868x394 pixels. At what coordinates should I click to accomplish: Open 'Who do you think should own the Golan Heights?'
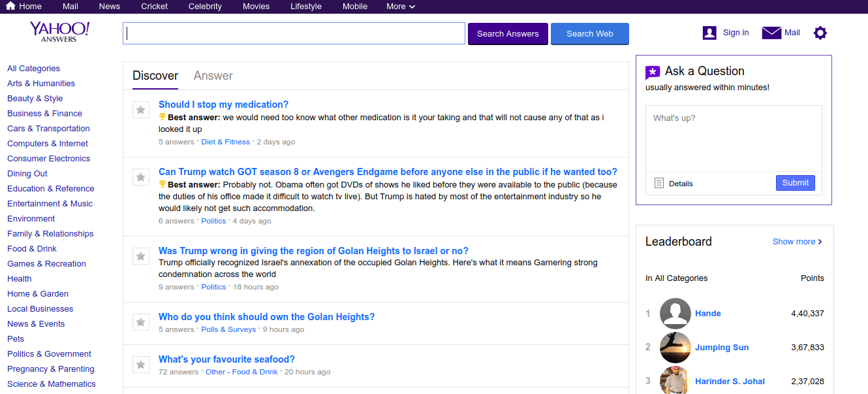(x=267, y=317)
